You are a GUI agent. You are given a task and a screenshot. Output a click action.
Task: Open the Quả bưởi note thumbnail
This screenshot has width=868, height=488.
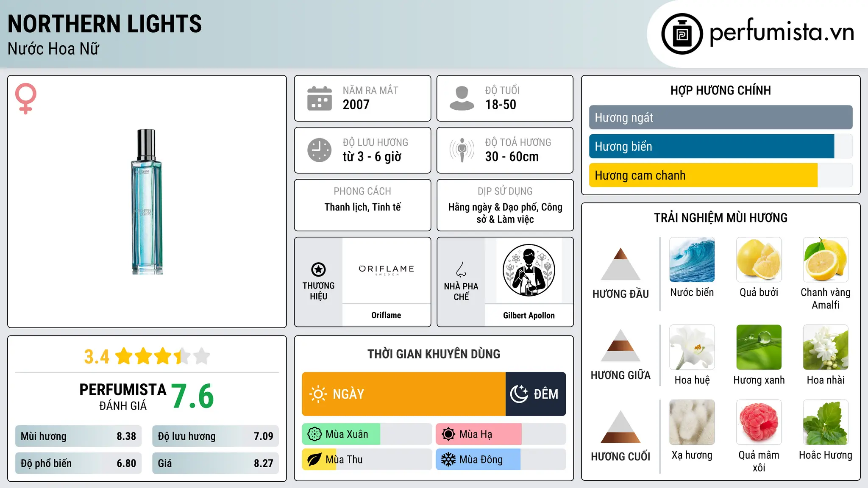759,260
